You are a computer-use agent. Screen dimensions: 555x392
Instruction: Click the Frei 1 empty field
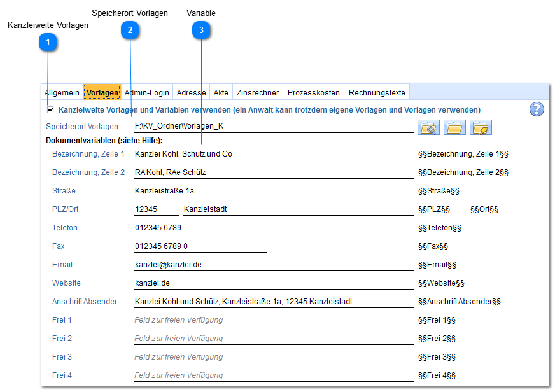(274, 320)
